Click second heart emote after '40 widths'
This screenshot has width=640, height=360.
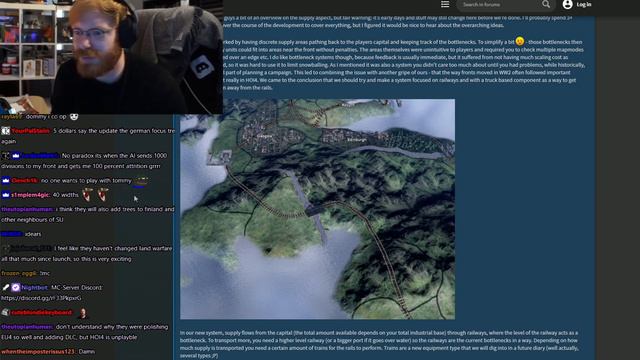point(102,195)
